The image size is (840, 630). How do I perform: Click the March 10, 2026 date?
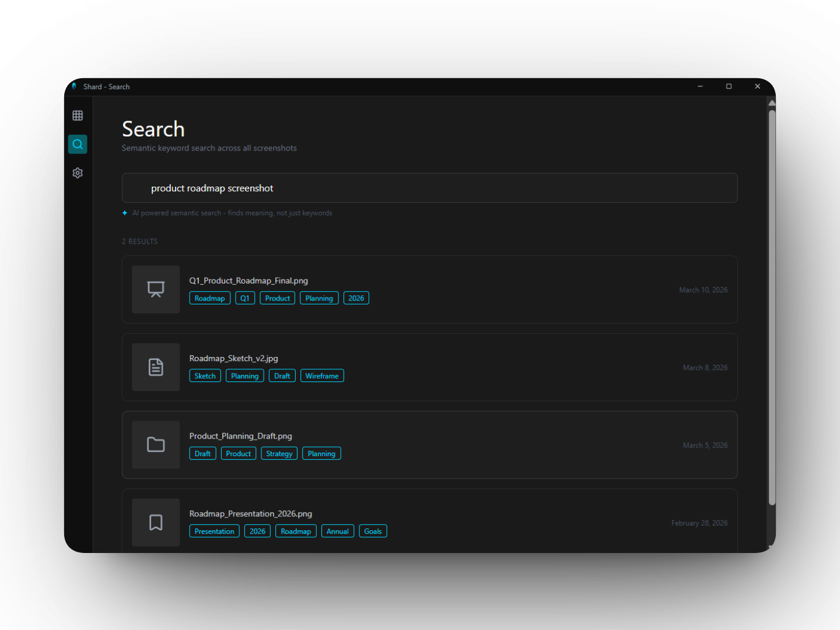703,290
